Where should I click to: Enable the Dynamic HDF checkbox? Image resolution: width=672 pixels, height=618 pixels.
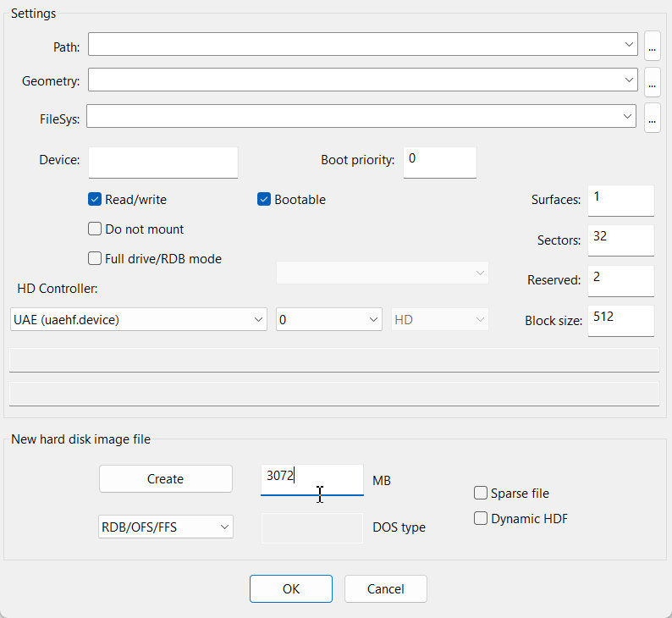(481, 518)
